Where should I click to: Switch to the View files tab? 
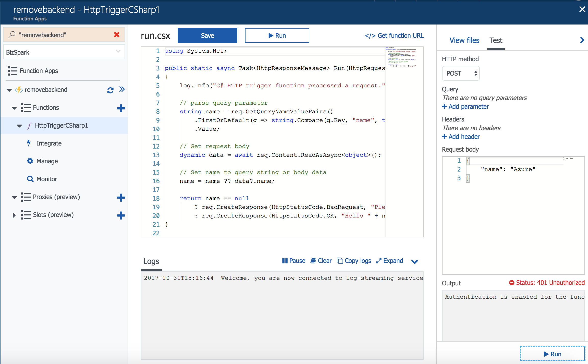tap(464, 40)
